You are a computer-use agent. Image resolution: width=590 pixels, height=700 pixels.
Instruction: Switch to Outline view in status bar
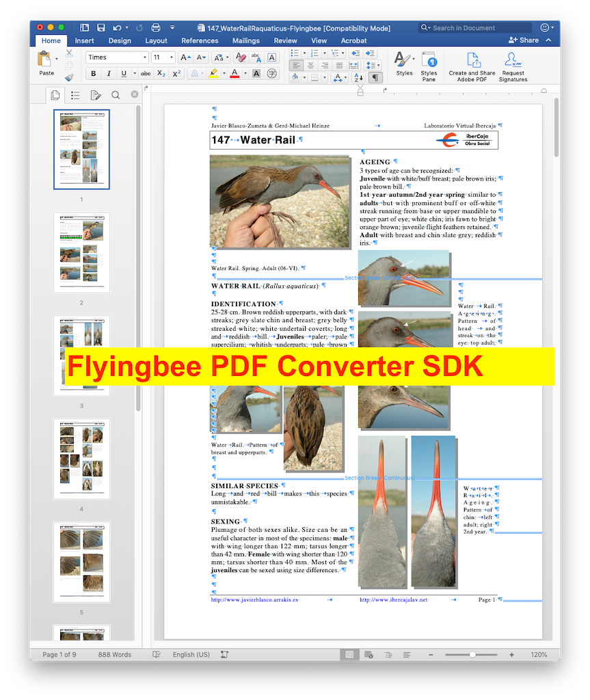tap(388, 654)
